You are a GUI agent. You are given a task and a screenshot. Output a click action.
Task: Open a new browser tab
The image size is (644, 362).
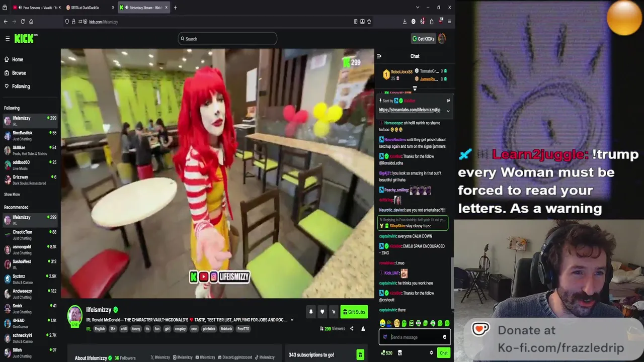click(x=175, y=8)
